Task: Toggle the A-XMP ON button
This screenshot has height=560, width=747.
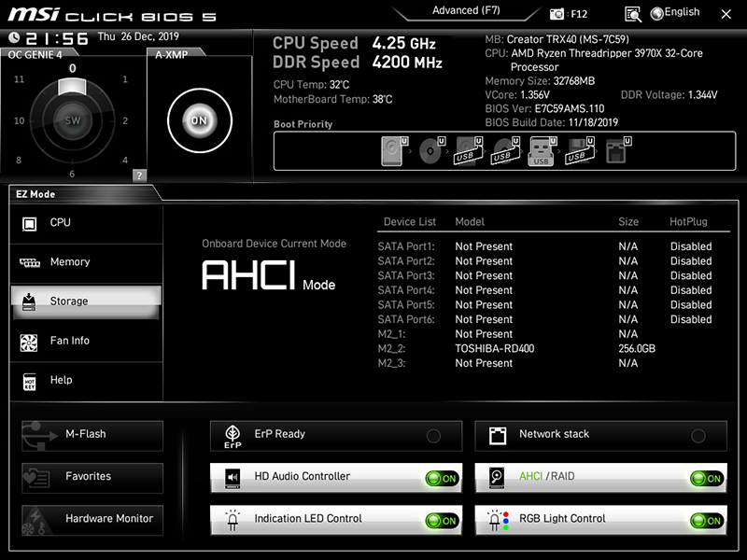Action: coord(200,120)
